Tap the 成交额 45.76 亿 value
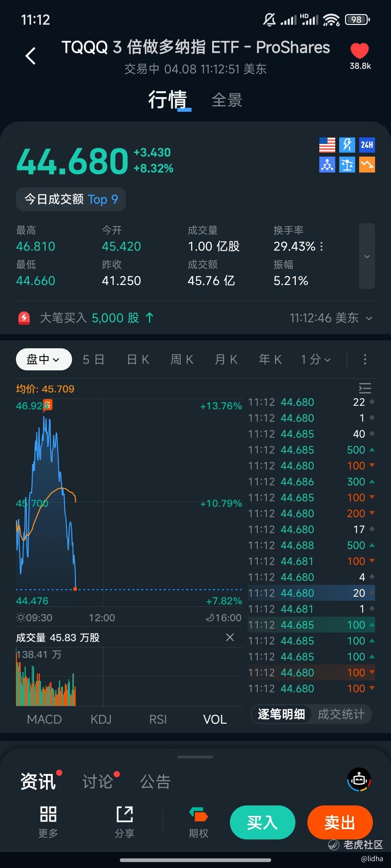This screenshot has height=868, width=391. [x=211, y=281]
